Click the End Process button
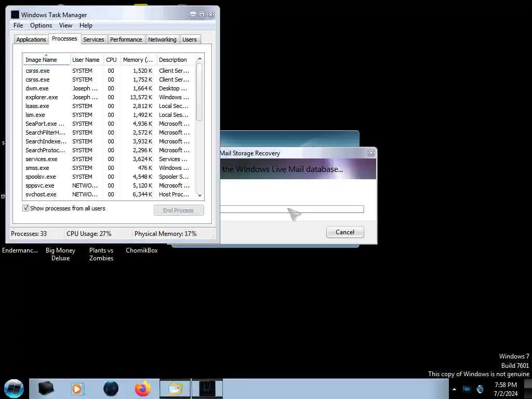 point(179,210)
